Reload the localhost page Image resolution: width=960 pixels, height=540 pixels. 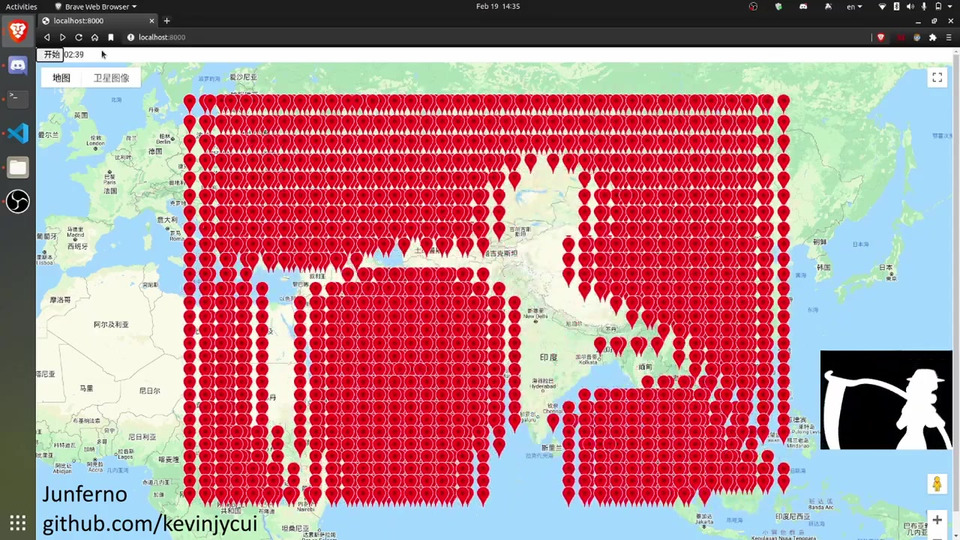click(79, 37)
